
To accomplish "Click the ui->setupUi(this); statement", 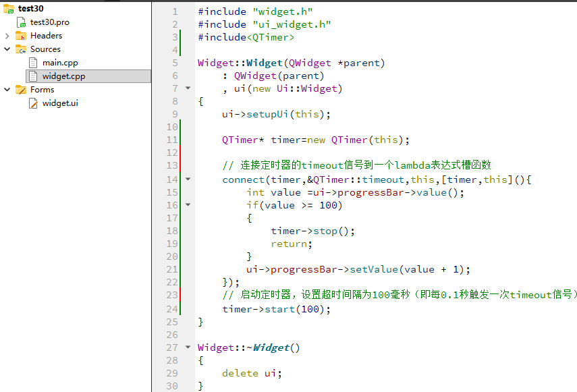I will [276, 115].
